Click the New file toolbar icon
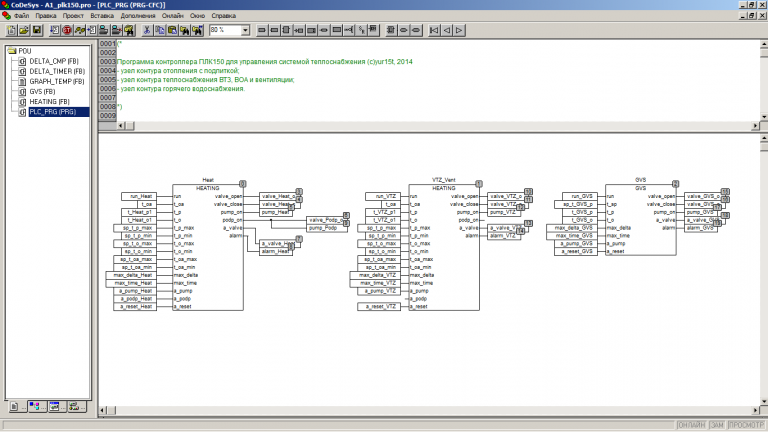 pos(9,31)
